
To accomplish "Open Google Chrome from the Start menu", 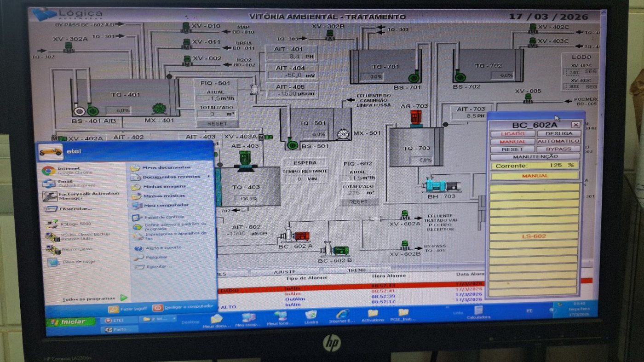I will point(68,170).
